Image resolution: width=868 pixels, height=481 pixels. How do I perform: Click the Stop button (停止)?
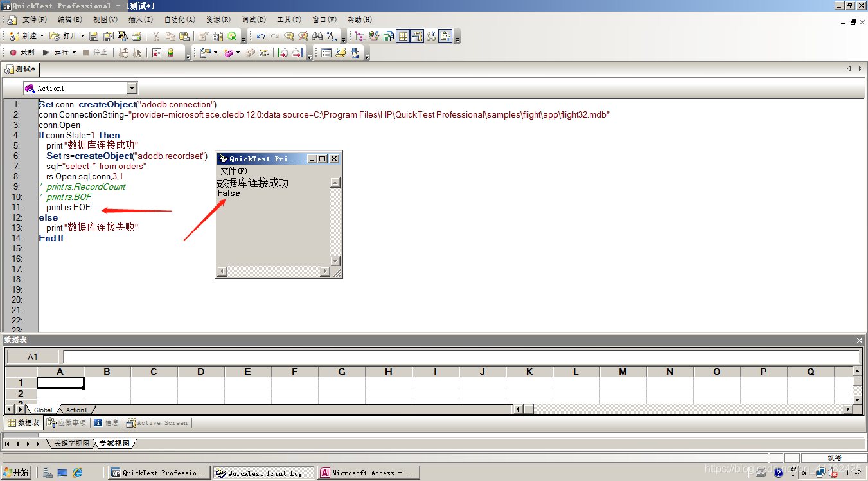[95, 53]
